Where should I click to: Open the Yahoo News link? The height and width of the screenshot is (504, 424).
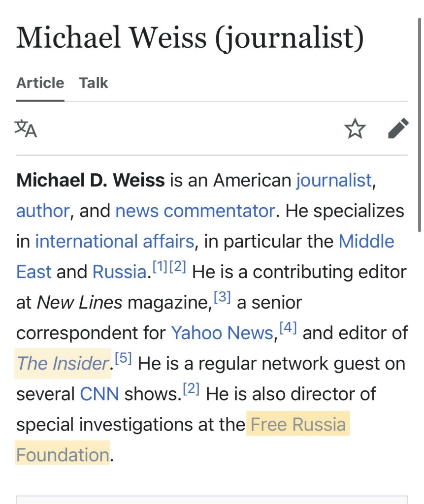tap(222, 333)
